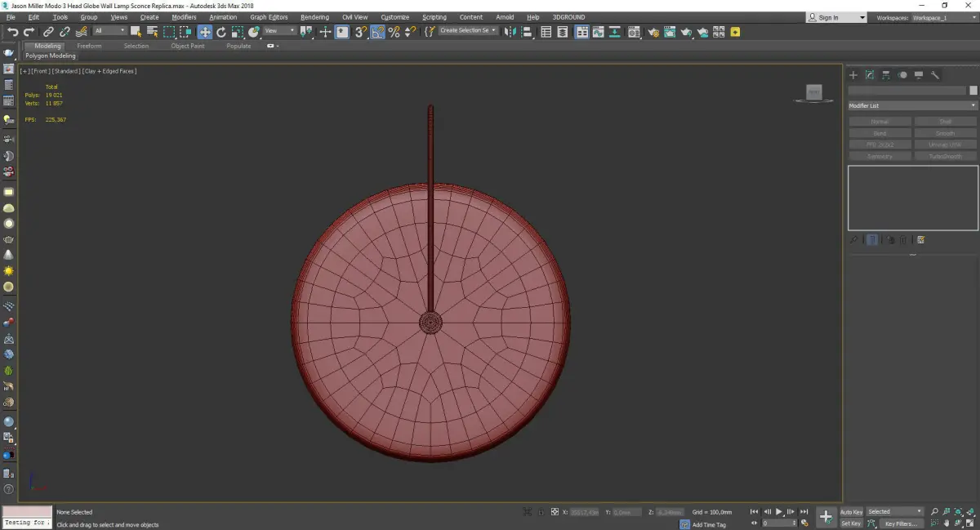Open the ribbon options small arrow next to Populate
The image size is (980, 530).
(x=274, y=46)
